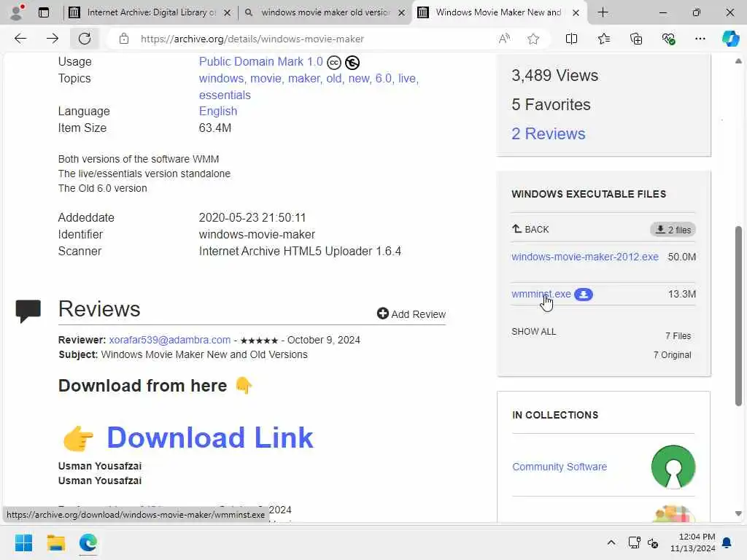
Task: Switch to windows movie maker old version search tab
Action: pyautogui.click(x=325, y=12)
